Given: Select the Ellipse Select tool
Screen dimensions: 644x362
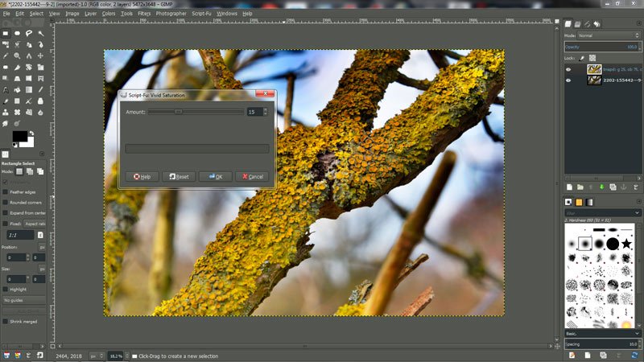Looking at the screenshot, I should pyautogui.click(x=17, y=33).
